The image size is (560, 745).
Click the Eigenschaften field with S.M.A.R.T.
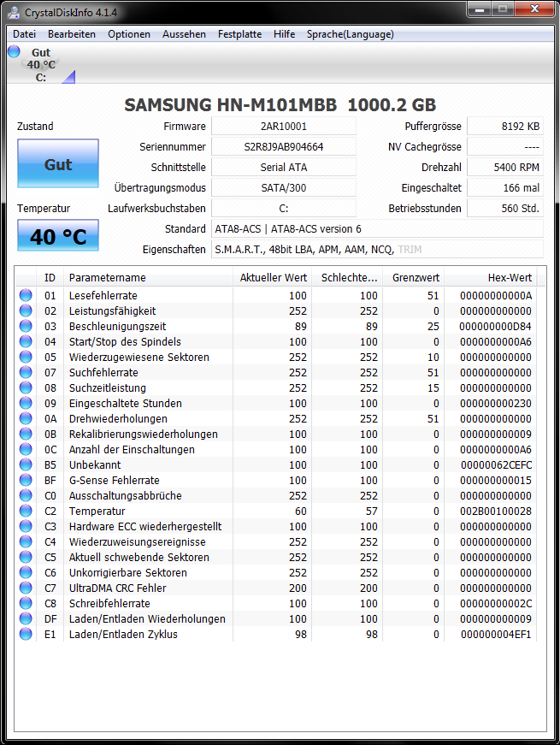click(377, 249)
